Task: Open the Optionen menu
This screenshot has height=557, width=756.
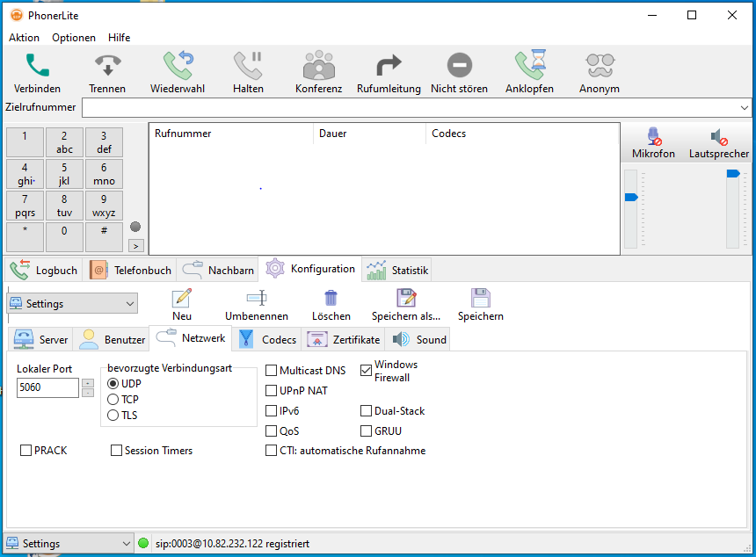Action: [73, 37]
